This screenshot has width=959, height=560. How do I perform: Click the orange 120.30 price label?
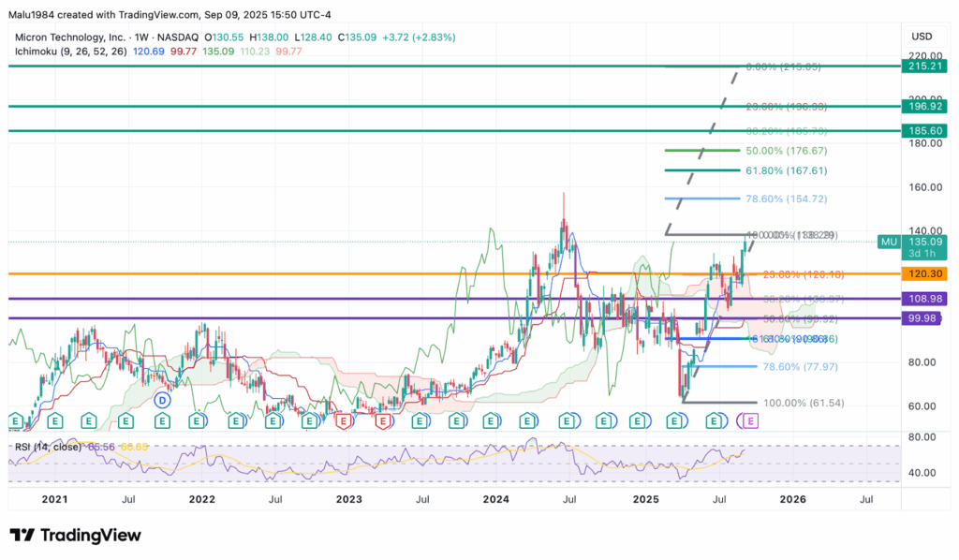pos(922,273)
